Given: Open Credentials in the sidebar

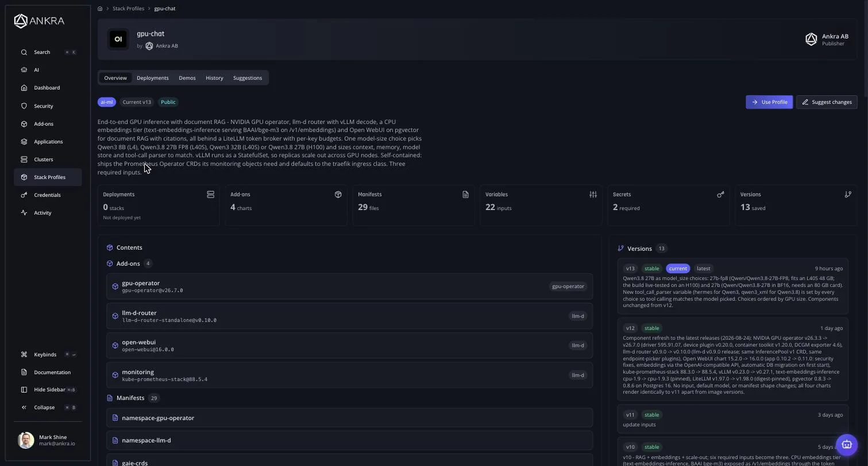Looking at the screenshot, I should 48,195.
